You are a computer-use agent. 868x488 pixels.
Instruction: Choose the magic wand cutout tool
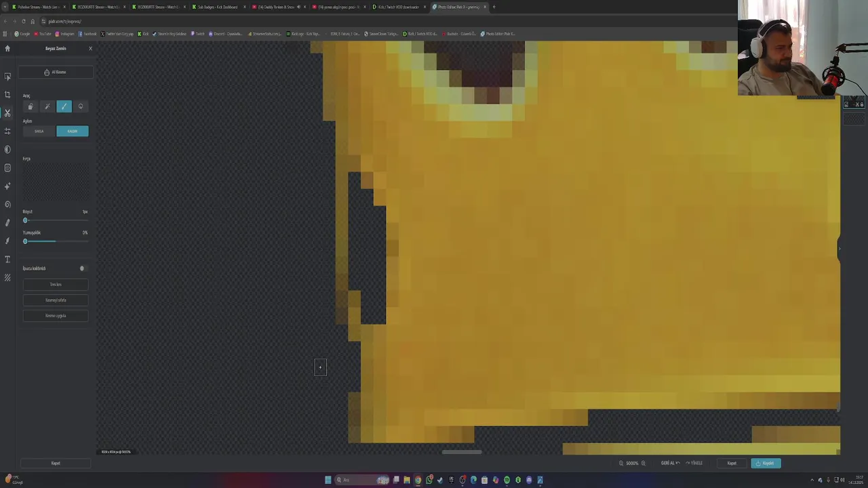47,106
